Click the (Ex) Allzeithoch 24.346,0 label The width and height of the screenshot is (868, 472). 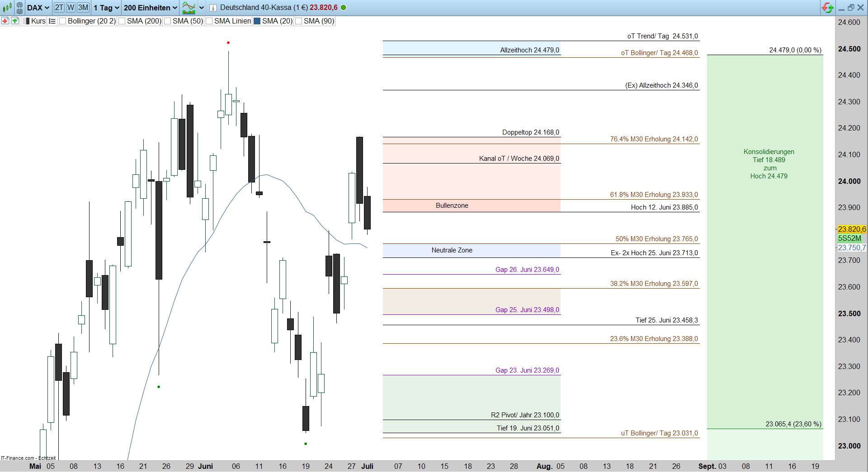(x=661, y=85)
